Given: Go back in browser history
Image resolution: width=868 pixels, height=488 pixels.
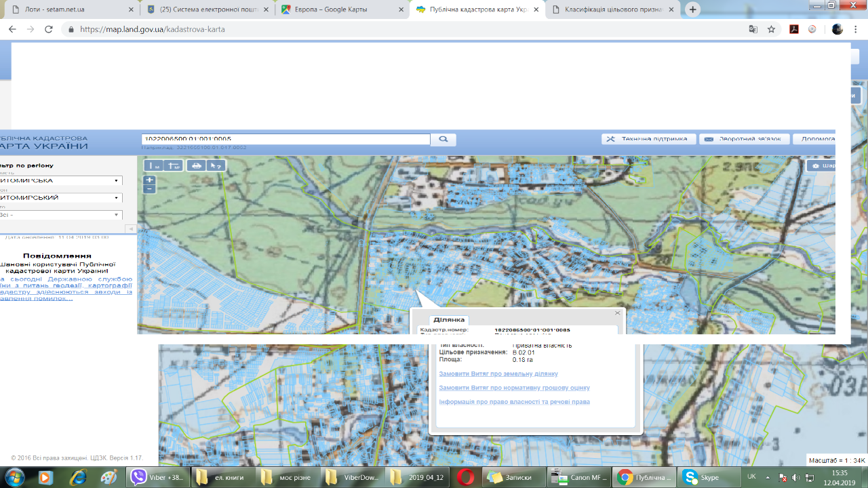Looking at the screenshot, I should [12, 29].
